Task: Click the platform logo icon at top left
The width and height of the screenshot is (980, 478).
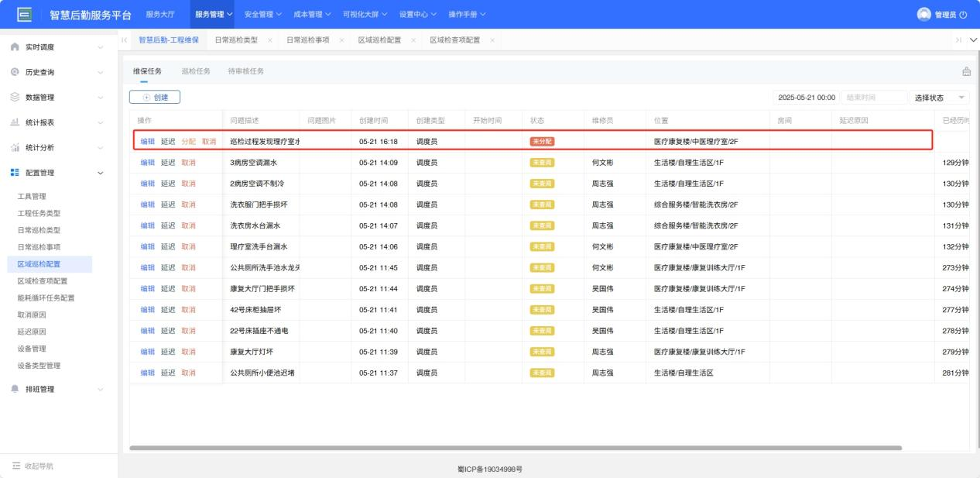Action: pos(24,14)
